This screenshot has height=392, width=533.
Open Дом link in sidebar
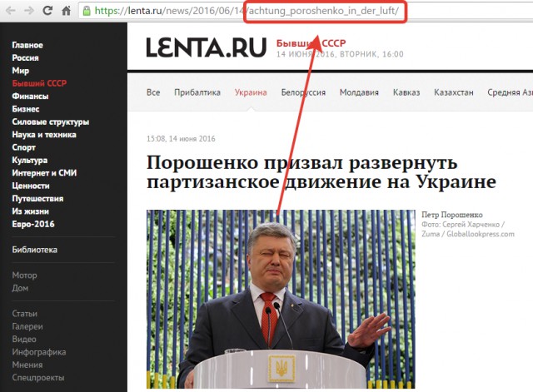(20, 288)
